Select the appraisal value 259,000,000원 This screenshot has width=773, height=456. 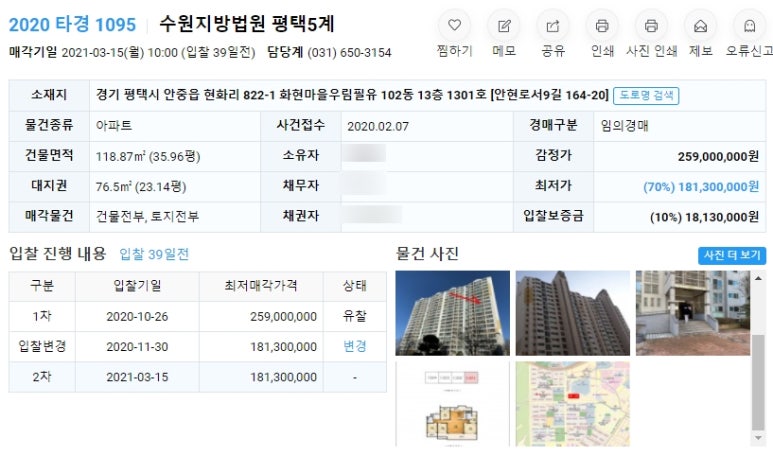[x=718, y=156]
